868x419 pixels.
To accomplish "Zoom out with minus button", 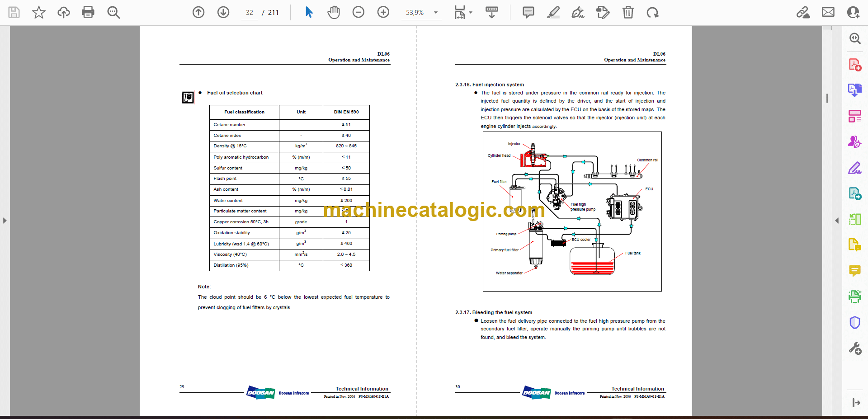I will pyautogui.click(x=359, y=12).
